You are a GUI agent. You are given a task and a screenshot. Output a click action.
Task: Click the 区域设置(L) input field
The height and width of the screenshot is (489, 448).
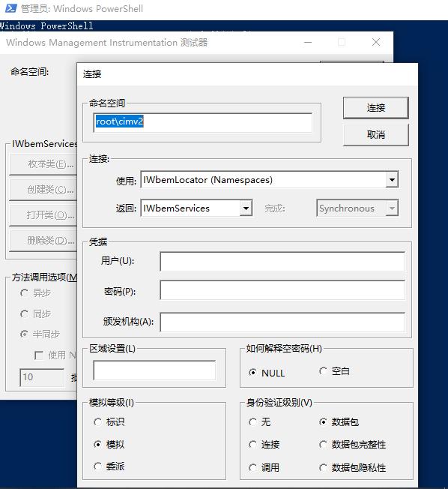tap(154, 370)
